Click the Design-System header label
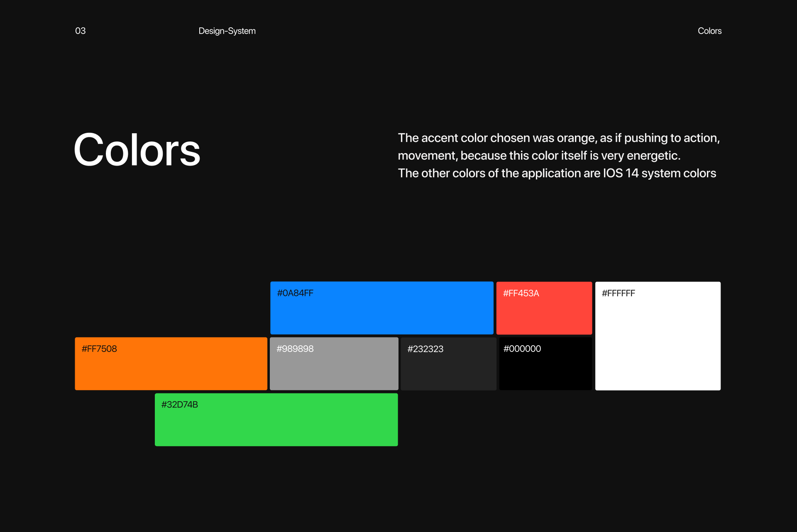797x532 pixels. [227, 31]
